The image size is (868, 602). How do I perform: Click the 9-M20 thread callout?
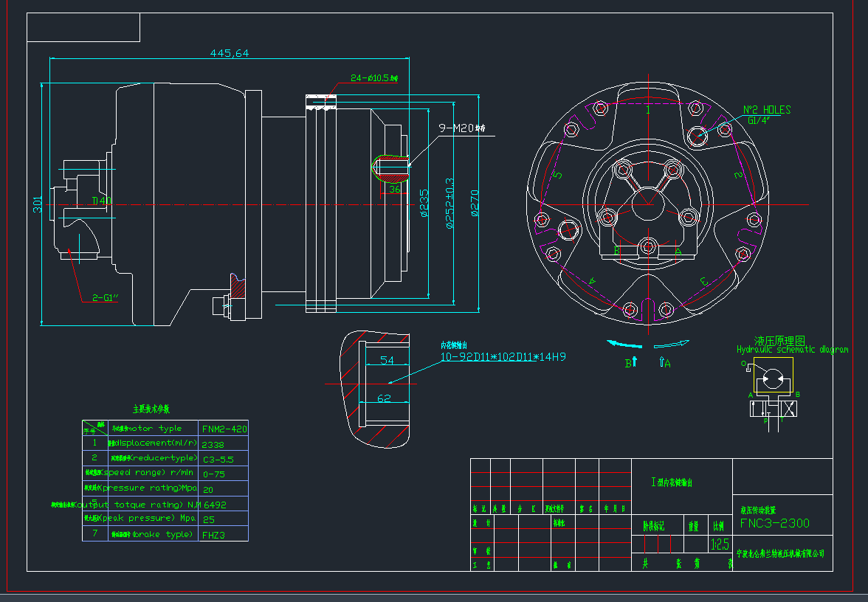462,128
